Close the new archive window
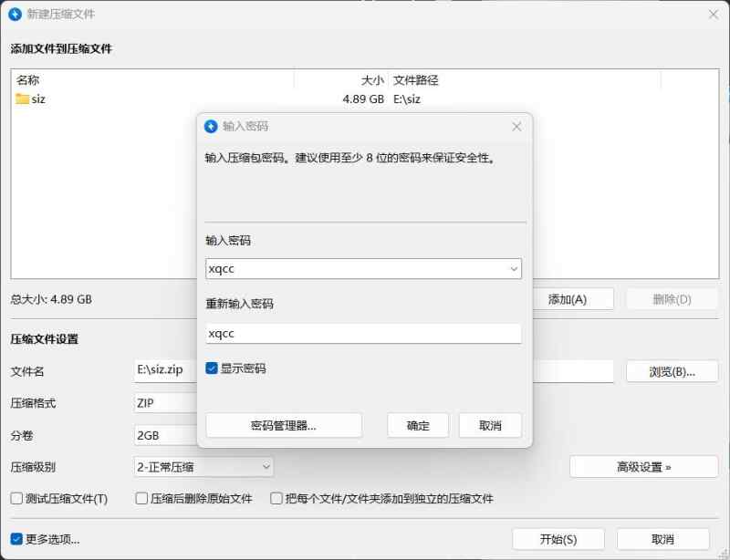The image size is (730, 560). 714,15
